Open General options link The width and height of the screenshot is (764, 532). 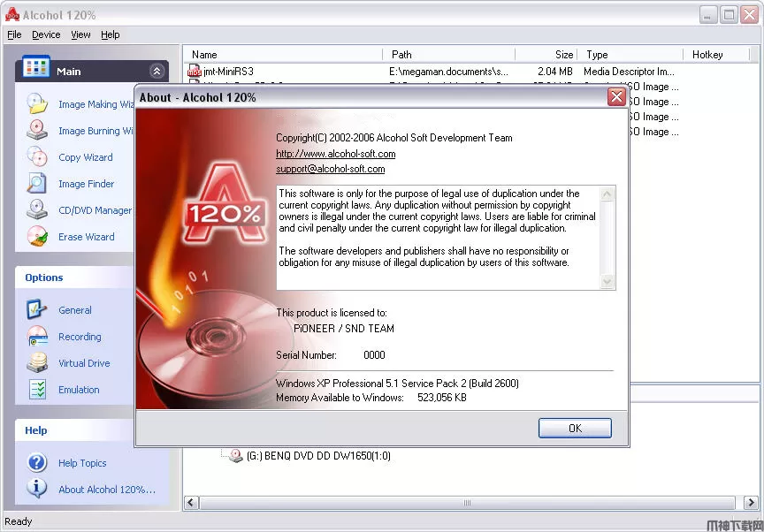74,310
